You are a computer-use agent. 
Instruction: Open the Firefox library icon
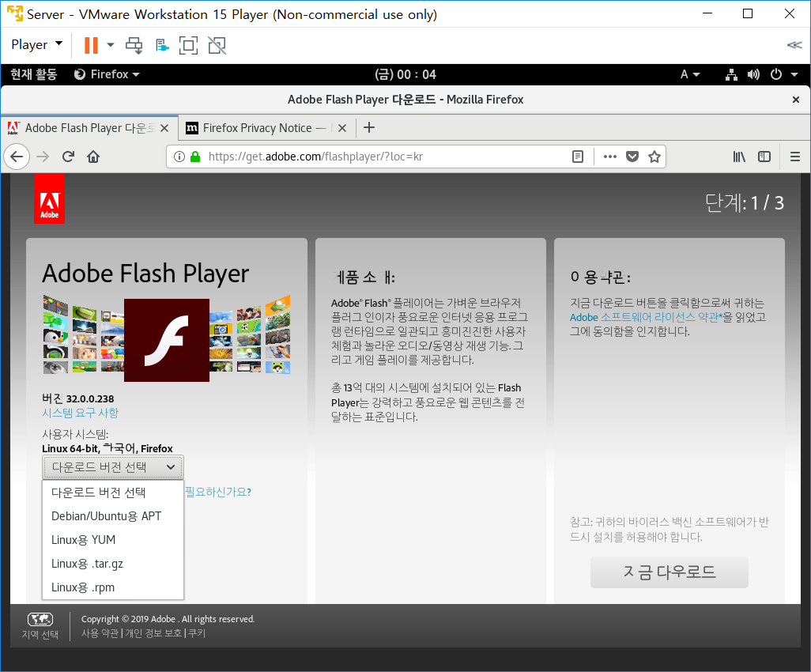pyautogui.click(x=739, y=157)
